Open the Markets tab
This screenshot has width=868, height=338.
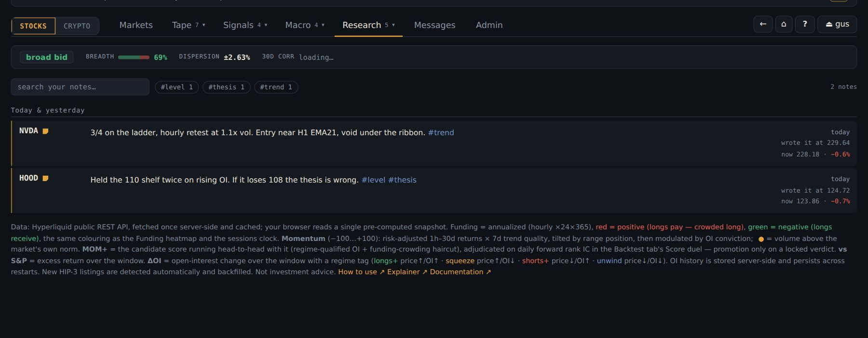136,25
